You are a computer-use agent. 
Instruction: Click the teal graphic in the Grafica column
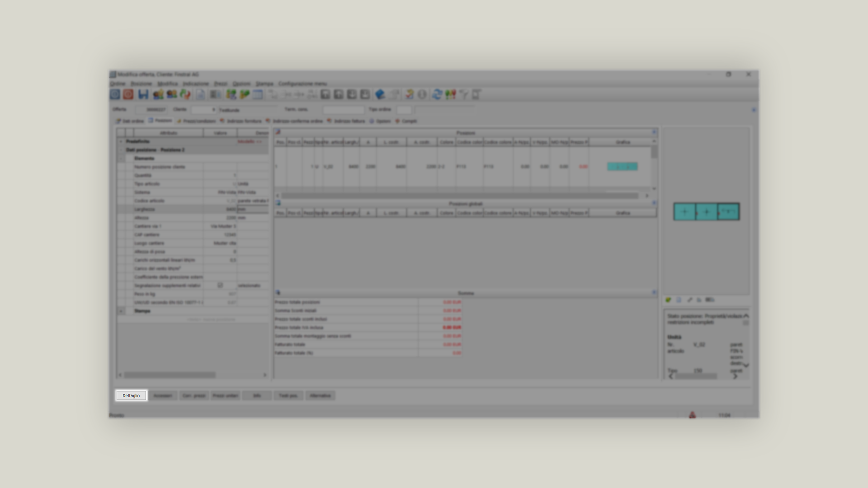pos(622,167)
